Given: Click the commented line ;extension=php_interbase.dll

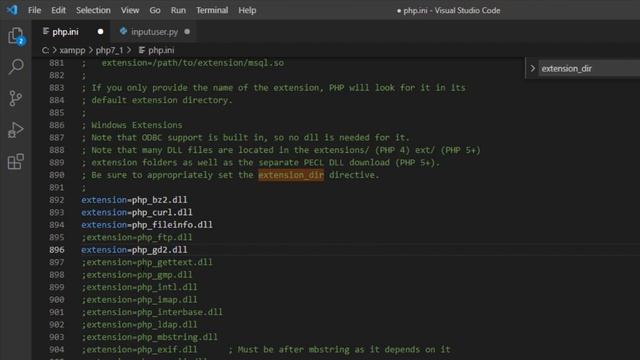Looking at the screenshot, I should coord(152,312).
